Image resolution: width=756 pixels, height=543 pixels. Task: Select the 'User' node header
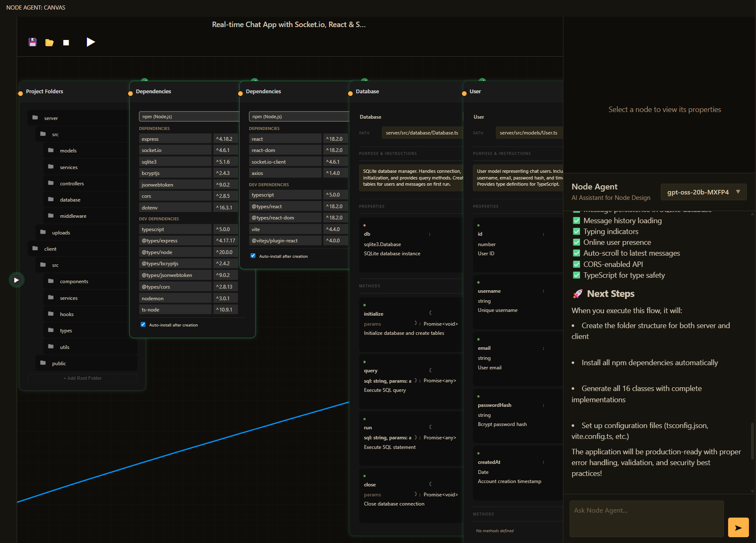[x=476, y=91]
